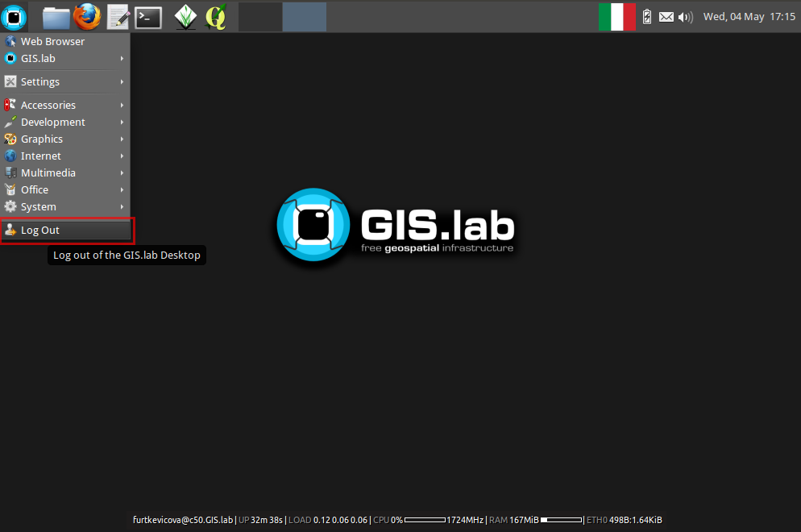Screen dimensions: 801x532
Task: Expand the arrow beside Internet
Action: click(122, 156)
